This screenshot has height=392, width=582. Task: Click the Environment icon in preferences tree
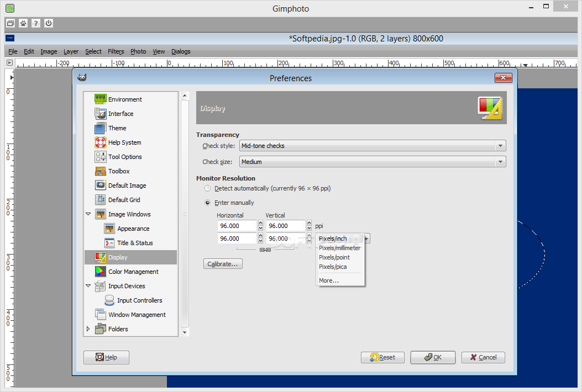(100, 99)
